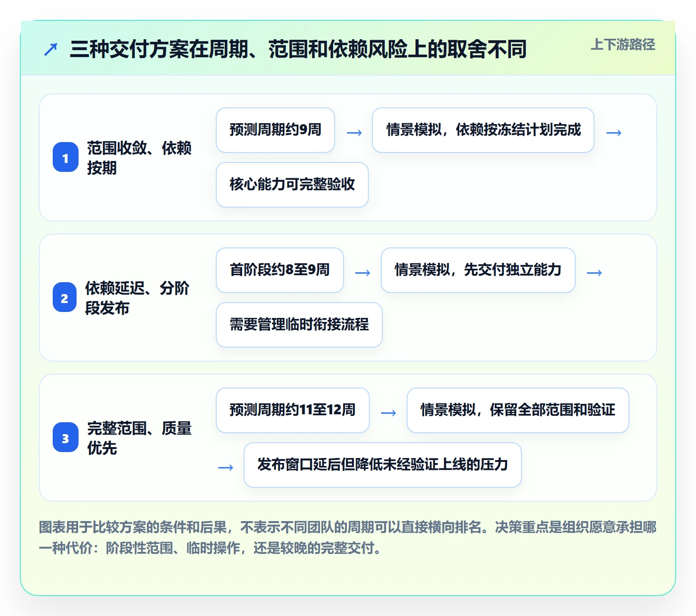
Task: Choose the 核心能力可完整验收 chip
Action: pos(292,185)
